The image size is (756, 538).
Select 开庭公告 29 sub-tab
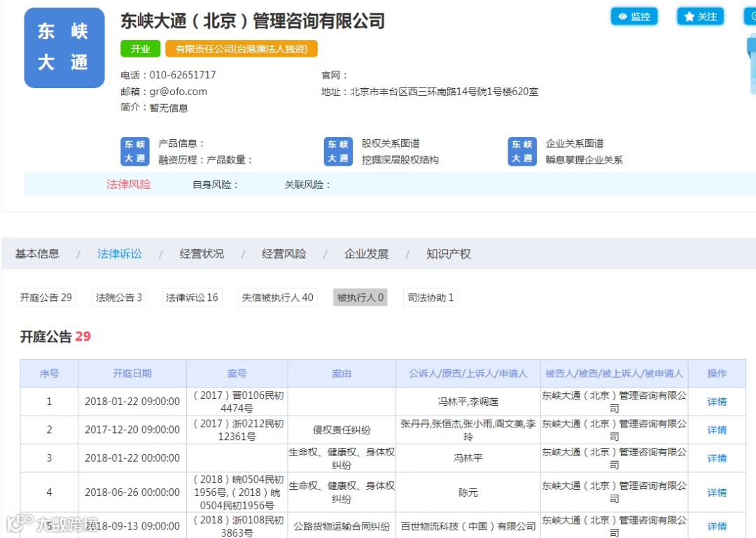45,297
